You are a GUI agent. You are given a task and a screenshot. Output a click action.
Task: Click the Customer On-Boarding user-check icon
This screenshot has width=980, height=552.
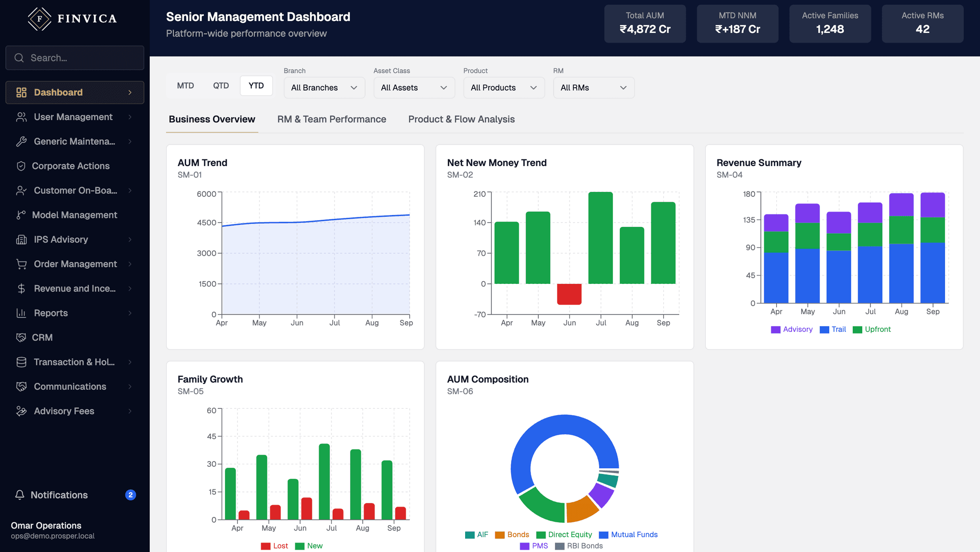pos(22,191)
